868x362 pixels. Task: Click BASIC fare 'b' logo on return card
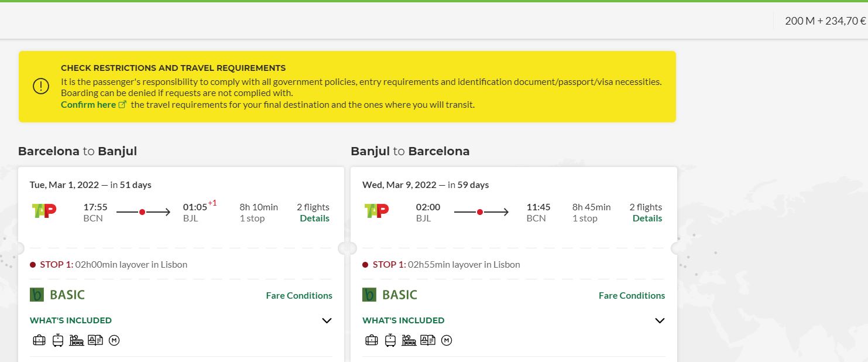click(369, 295)
